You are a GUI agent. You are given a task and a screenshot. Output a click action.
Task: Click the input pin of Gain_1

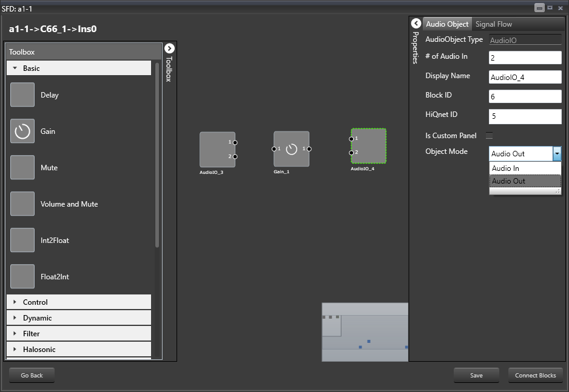tap(274, 149)
